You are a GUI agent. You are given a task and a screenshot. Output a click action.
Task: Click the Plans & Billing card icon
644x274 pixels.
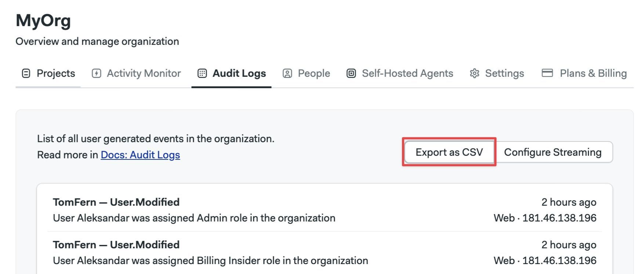click(x=547, y=73)
